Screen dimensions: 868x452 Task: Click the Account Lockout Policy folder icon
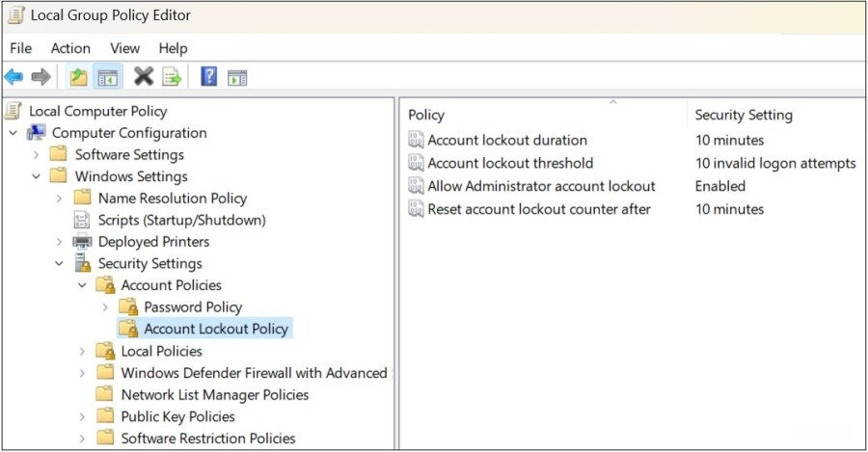tap(128, 328)
